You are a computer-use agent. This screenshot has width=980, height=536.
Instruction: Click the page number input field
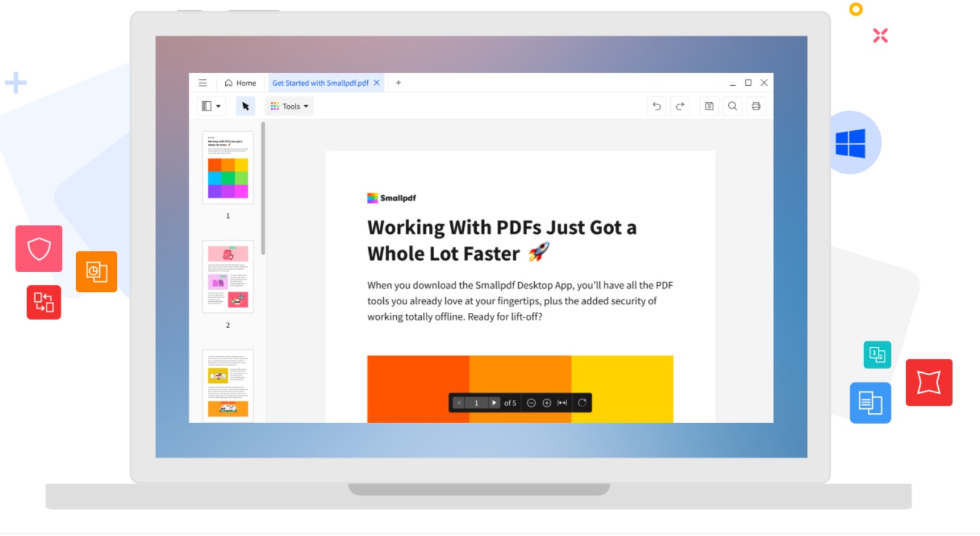pyautogui.click(x=477, y=402)
